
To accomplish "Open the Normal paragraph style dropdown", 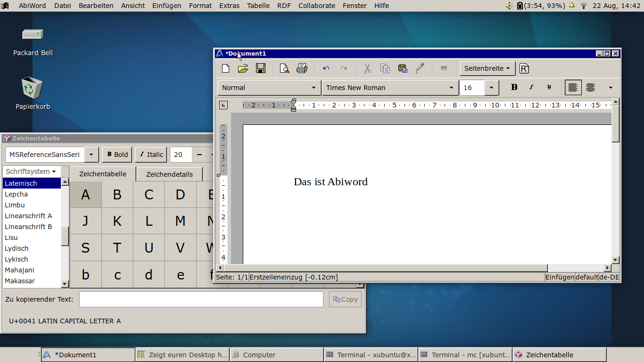I will pos(269,88).
